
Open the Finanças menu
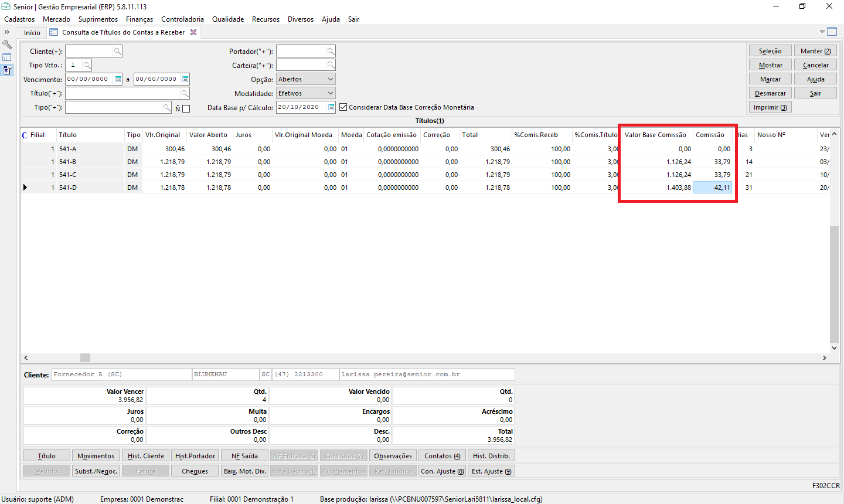pos(139,19)
